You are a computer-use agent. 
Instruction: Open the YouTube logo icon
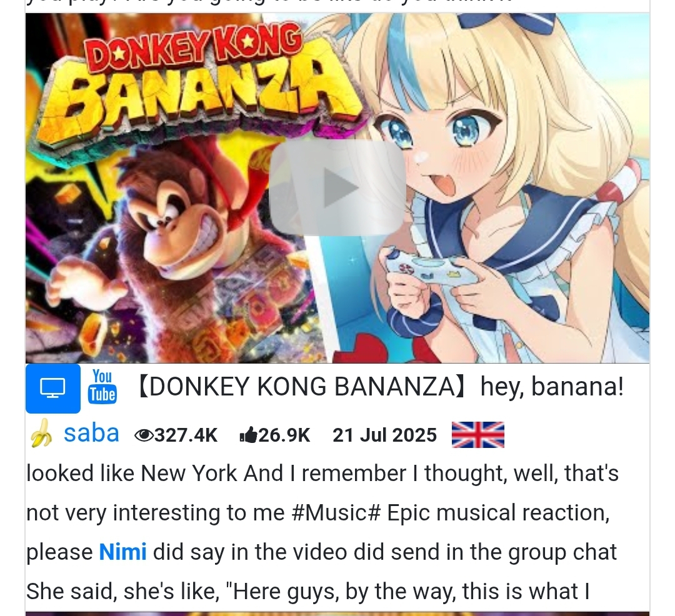102,386
